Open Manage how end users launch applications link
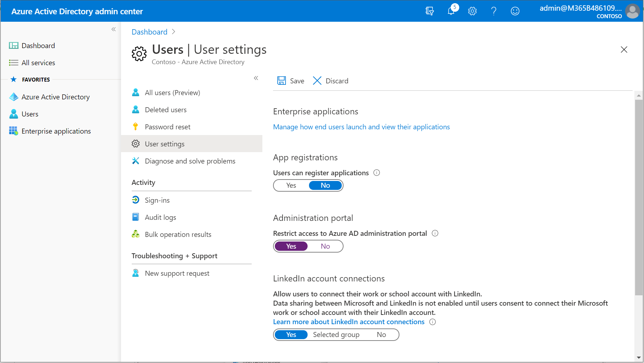Viewport: 644px width, 363px height. 361,127
